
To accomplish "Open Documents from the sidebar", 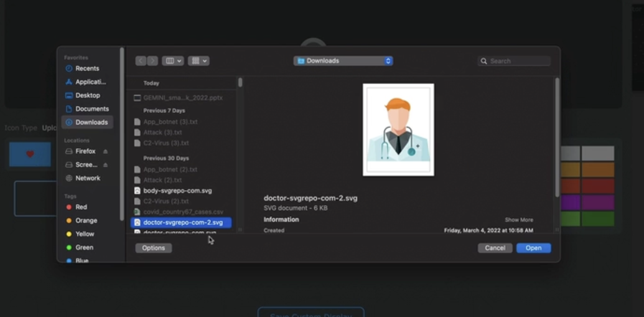I will (91, 109).
